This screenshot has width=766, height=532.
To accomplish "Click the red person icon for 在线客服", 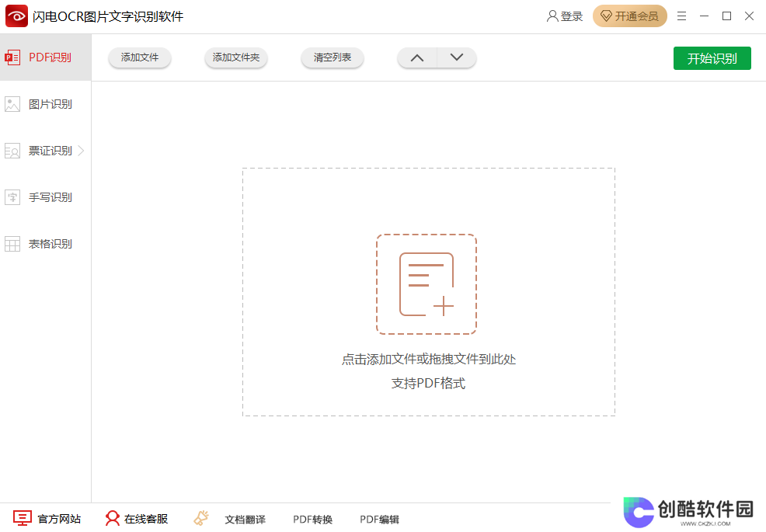I will pos(113,518).
